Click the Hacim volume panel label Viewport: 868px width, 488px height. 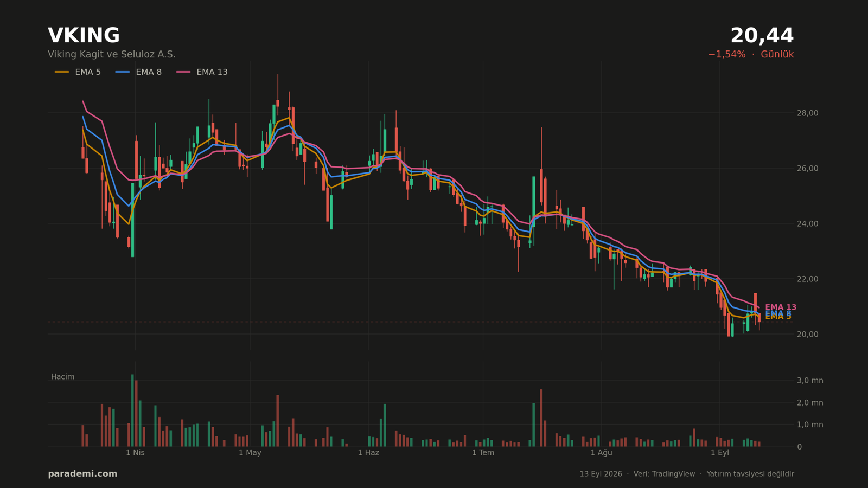[63, 377]
